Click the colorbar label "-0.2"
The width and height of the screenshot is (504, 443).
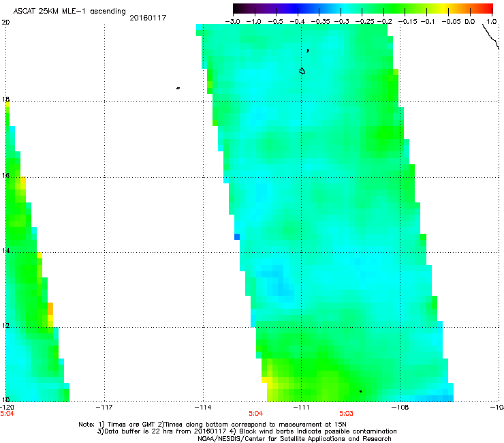(384, 22)
